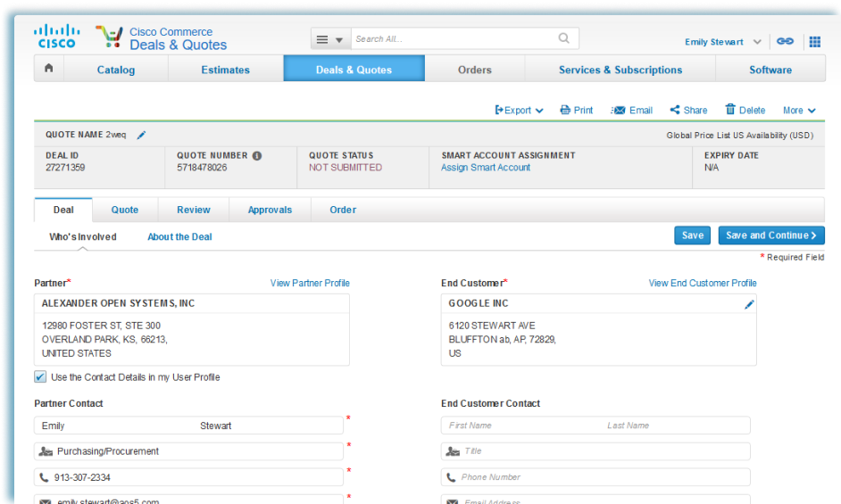Switch to the Review tab
This screenshot has width=841, height=504.
193,211
